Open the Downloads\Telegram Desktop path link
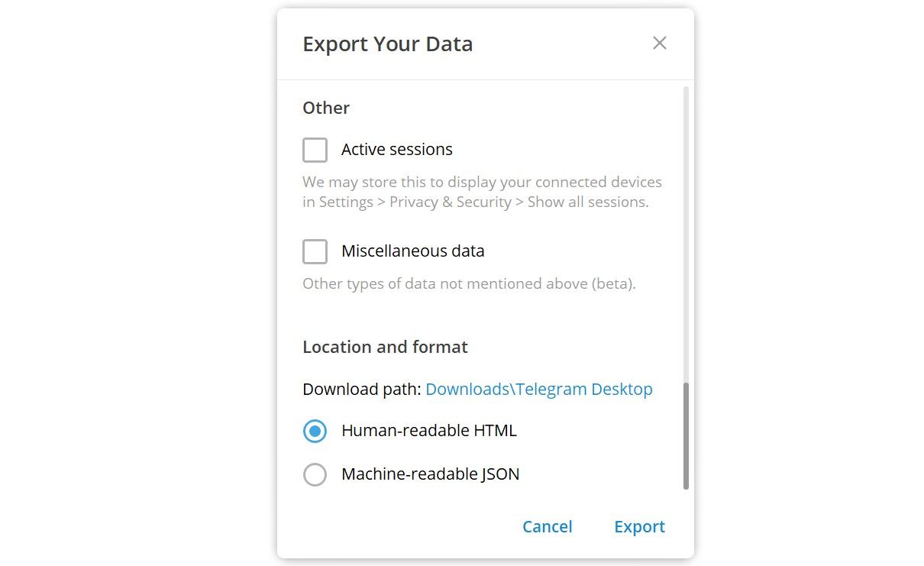924x566 pixels. [539, 389]
